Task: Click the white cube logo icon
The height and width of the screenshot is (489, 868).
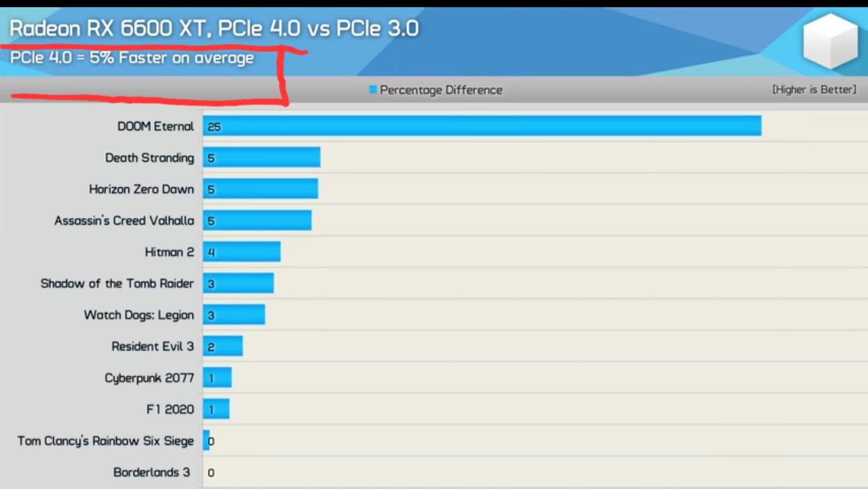Action: (x=831, y=41)
